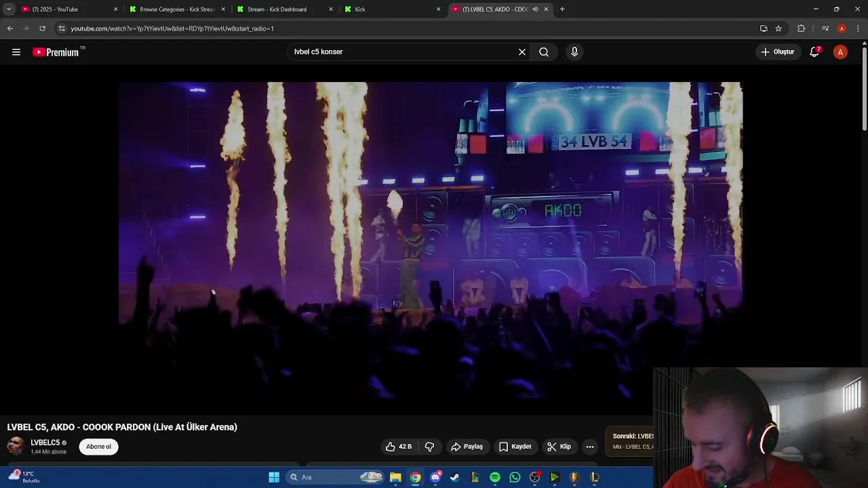Bookmark this page with star icon

[778, 28]
